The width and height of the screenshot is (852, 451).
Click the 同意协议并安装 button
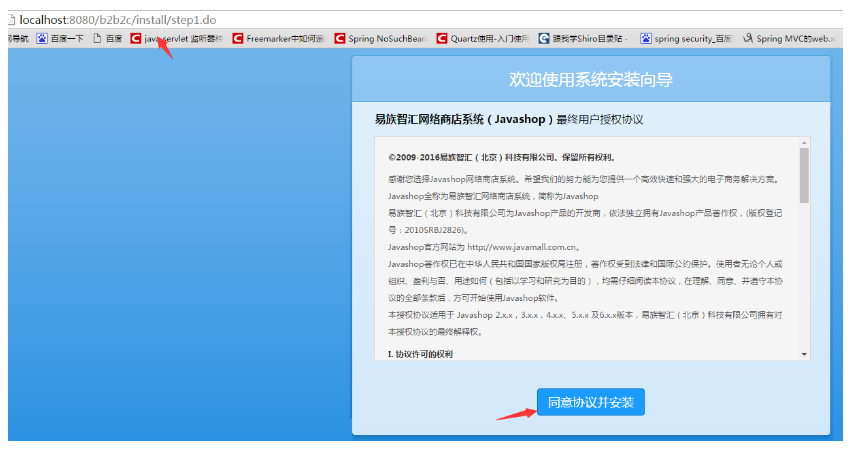[590, 403]
